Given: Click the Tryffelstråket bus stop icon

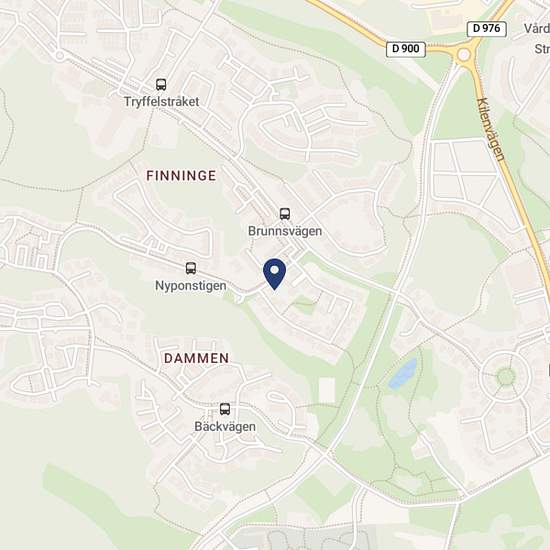Looking at the screenshot, I should [x=161, y=85].
